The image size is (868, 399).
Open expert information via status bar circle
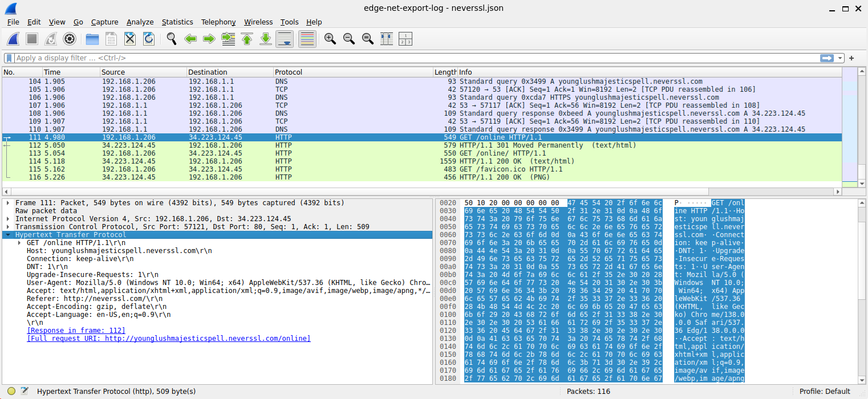coord(11,392)
